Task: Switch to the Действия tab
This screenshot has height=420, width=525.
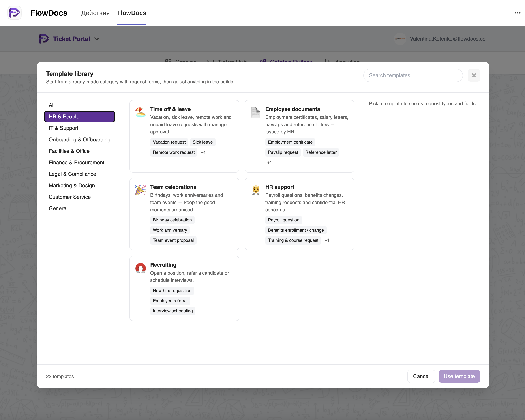Action: pyautogui.click(x=95, y=13)
